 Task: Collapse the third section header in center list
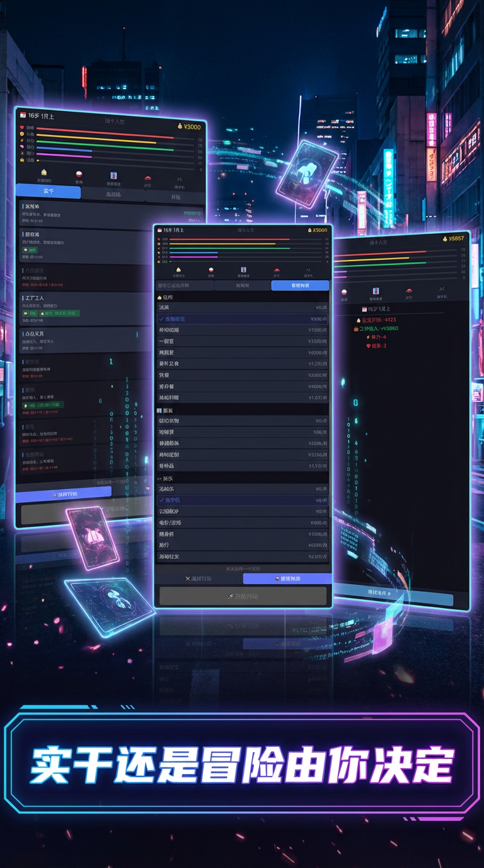[168, 478]
